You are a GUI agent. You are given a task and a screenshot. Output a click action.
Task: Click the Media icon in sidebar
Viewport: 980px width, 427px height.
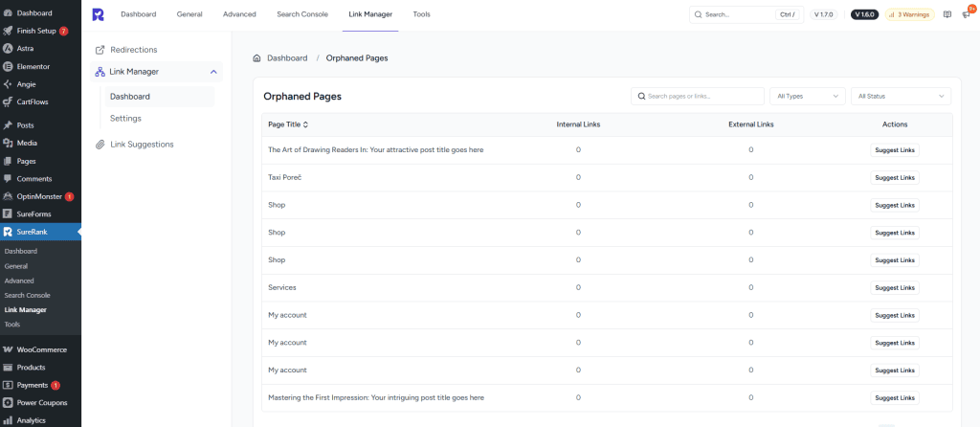pyautogui.click(x=8, y=144)
